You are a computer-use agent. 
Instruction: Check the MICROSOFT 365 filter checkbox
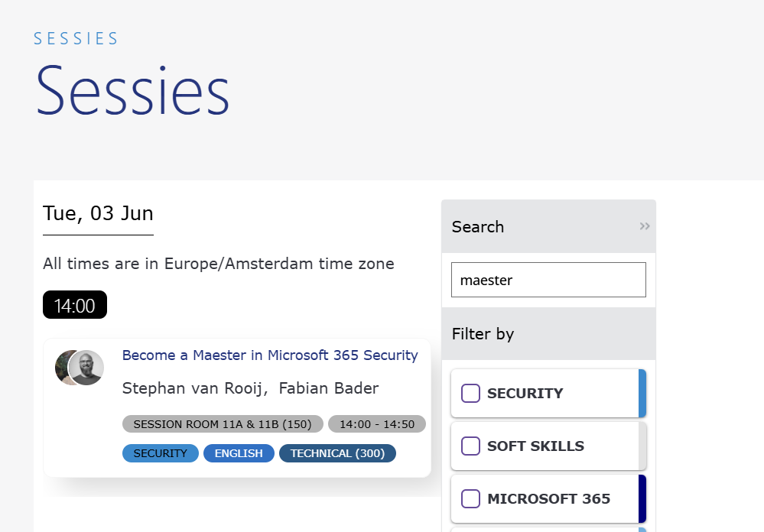[x=470, y=498]
